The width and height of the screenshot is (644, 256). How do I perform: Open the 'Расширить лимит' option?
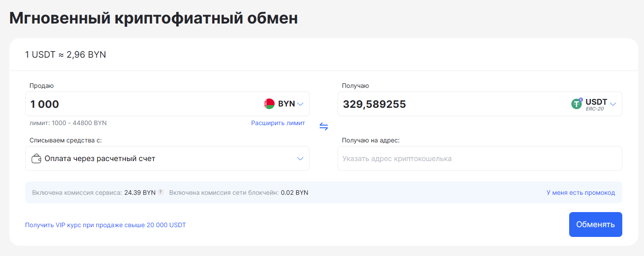pyautogui.click(x=278, y=123)
